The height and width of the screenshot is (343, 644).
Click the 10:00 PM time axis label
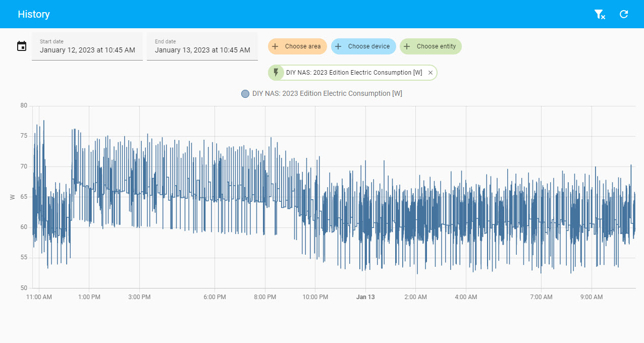click(x=315, y=298)
